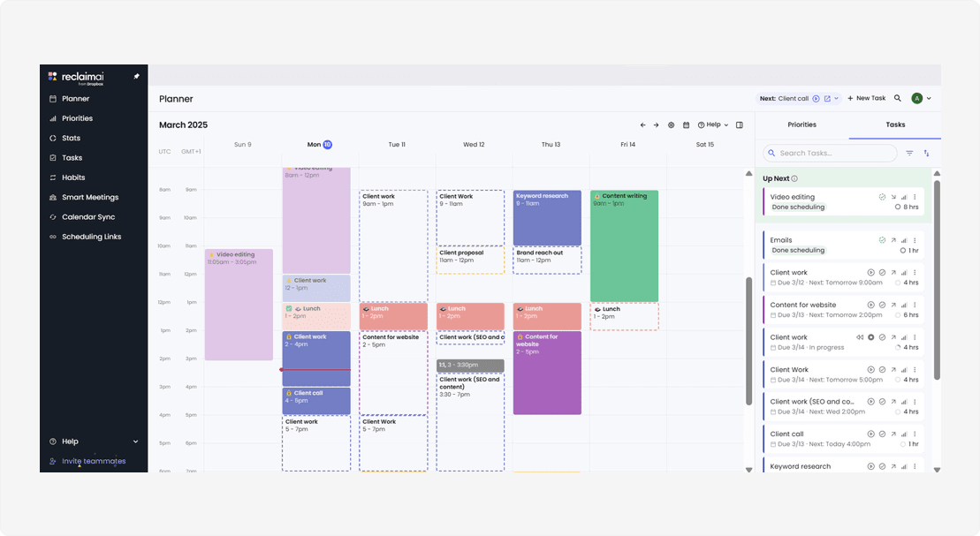Image resolution: width=980 pixels, height=536 pixels.
Task: Click the Reclaim.ai logo
Action: click(76, 78)
